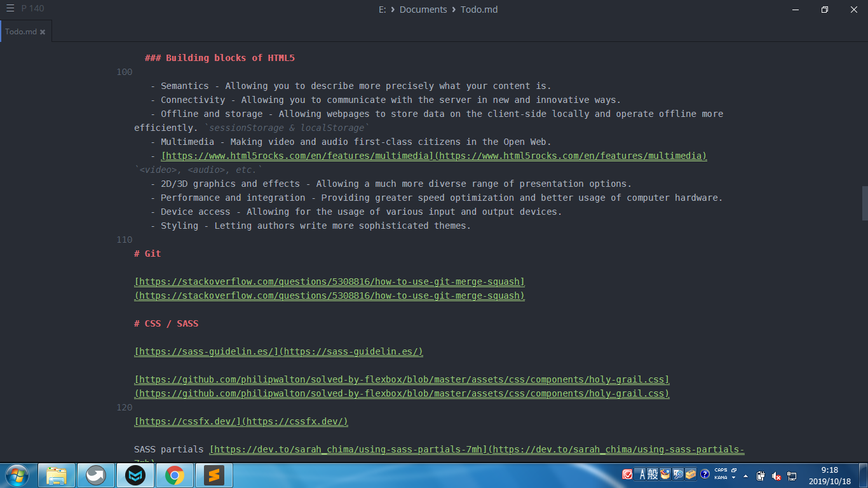Click the 'Semantics' list item line

click(x=351, y=86)
